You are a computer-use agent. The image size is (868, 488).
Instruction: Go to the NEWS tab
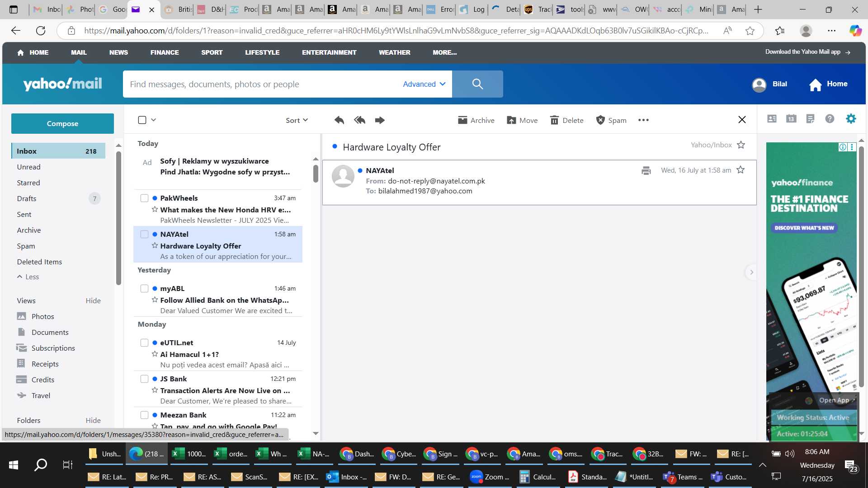coord(118,52)
